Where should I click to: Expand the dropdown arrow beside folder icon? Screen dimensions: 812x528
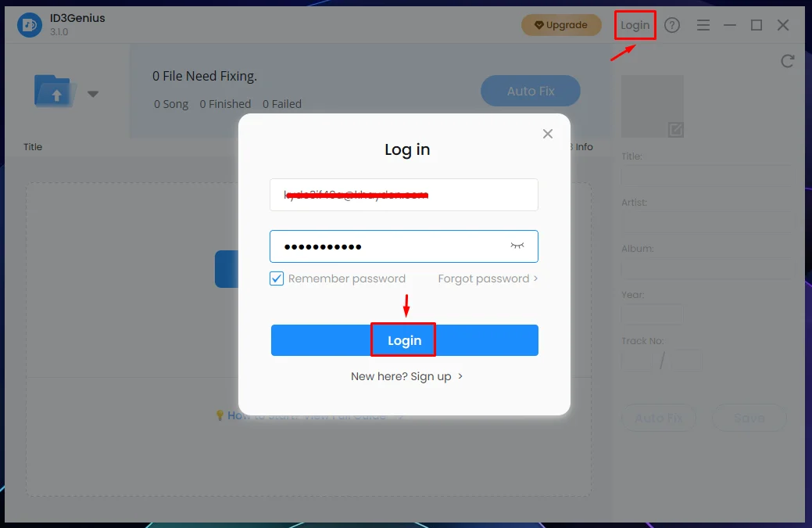[x=93, y=95]
